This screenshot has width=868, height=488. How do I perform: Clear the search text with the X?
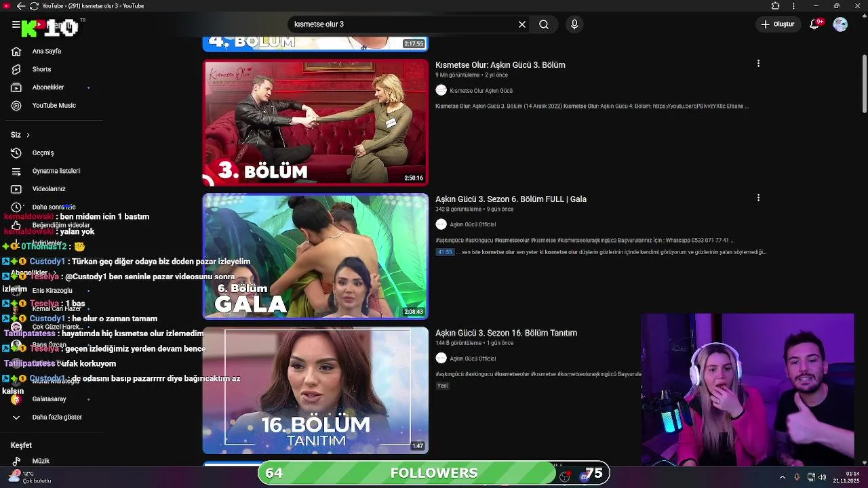[x=522, y=24]
